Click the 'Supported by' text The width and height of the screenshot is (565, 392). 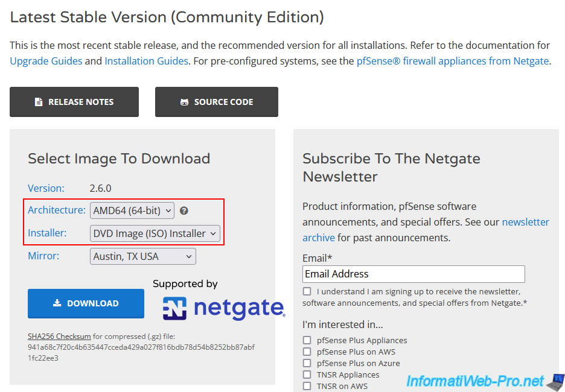coord(185,284)
